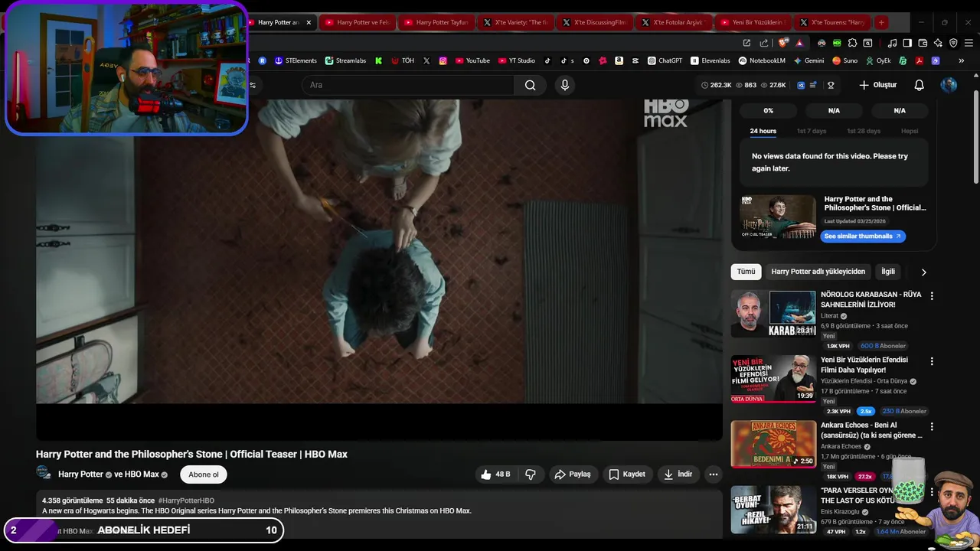Click the browser share page icon
Viewport: 980px width, 551px height.
764,43
